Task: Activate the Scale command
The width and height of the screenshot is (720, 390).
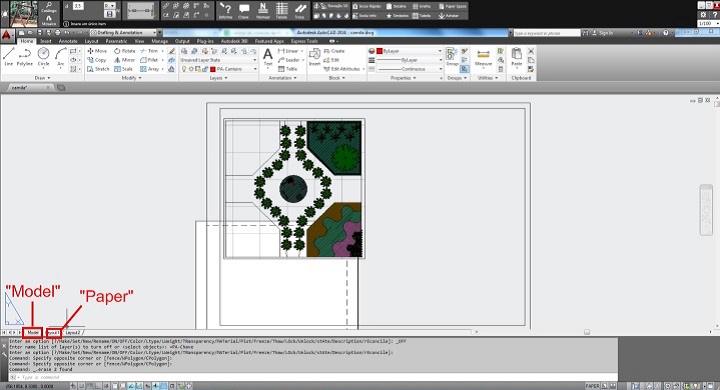Action: pyautogui.click(x=124, y=69)
